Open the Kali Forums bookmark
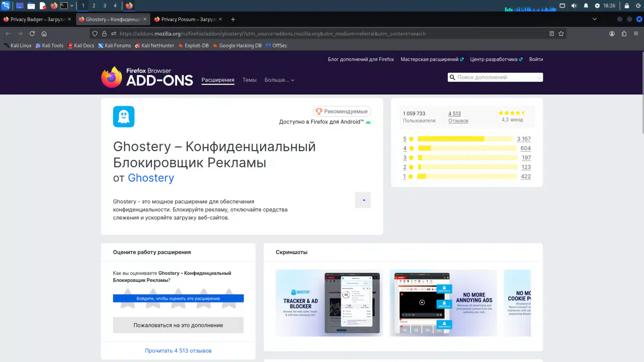This screenshot has height=362, width=644. (114, 46)
